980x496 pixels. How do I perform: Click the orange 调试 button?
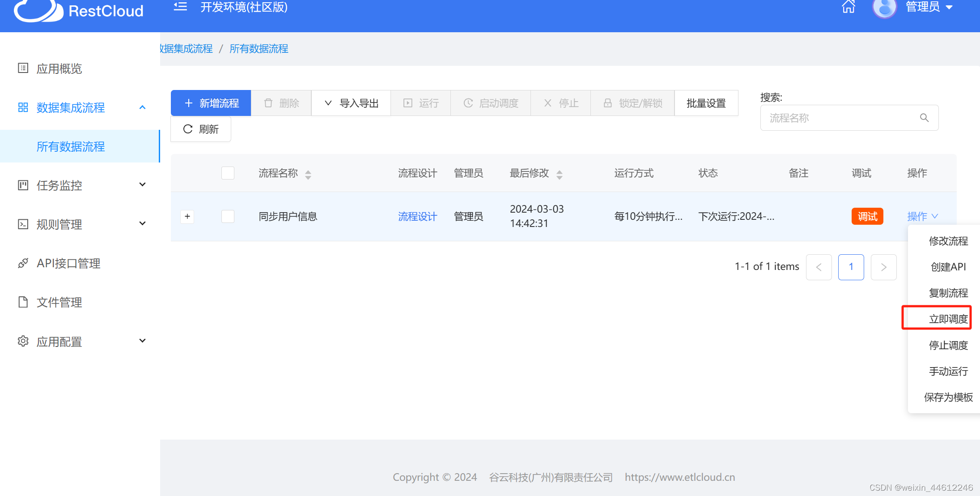[867, 217]
